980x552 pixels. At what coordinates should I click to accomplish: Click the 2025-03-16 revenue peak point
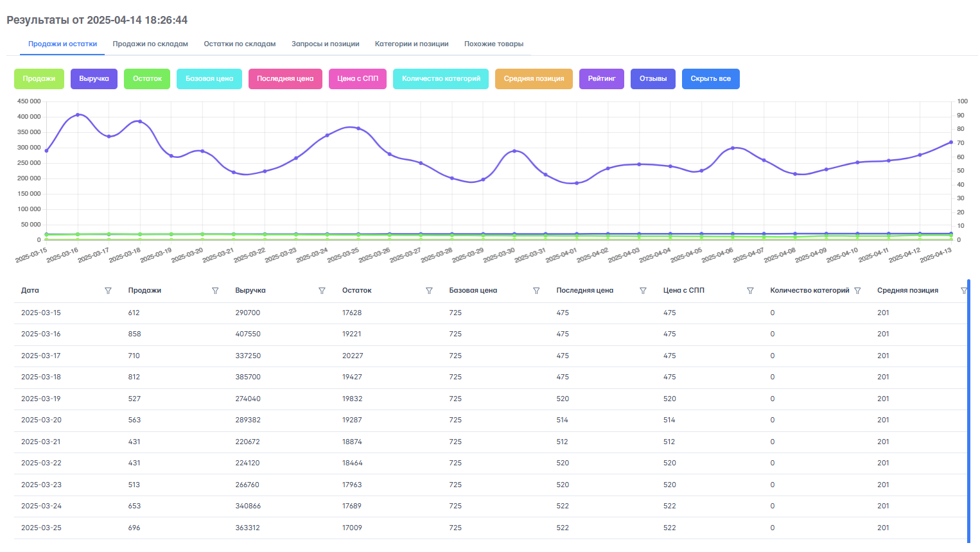point(78,115)
